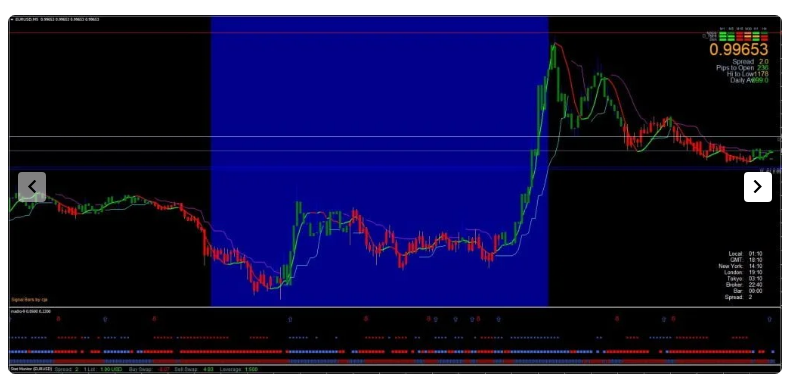Select the blue highlighted session area
Screen dimensions: 794x387
point(379,161)
